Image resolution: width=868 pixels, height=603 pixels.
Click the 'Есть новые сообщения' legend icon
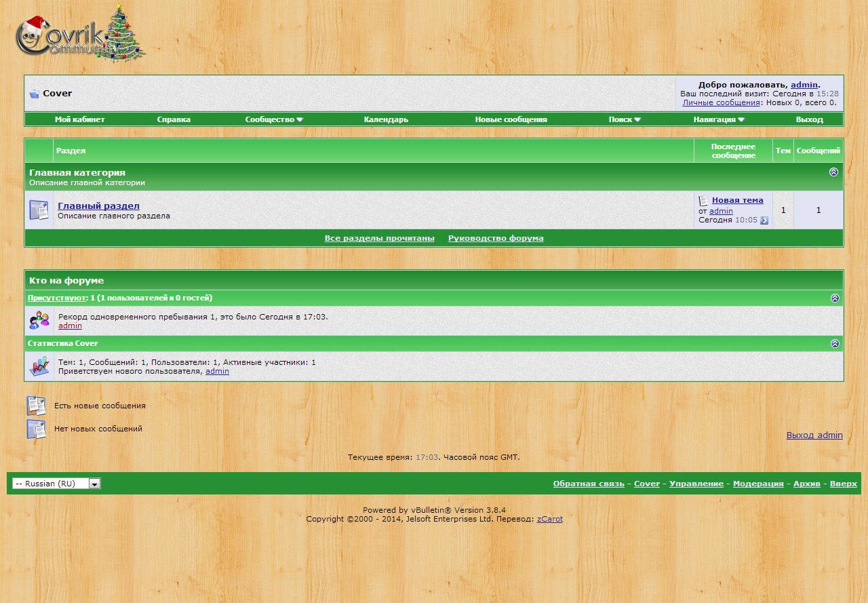(x=36, y=406)
